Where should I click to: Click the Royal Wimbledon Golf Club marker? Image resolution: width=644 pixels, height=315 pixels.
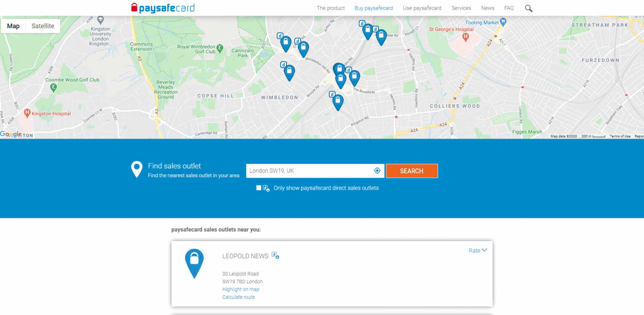220,48
